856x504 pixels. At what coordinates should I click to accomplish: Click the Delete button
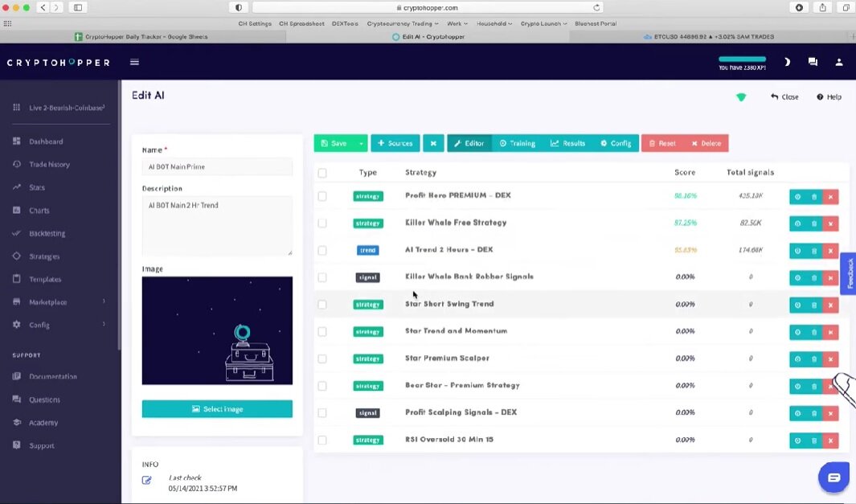pyautogui.click(x=707, y=143)
